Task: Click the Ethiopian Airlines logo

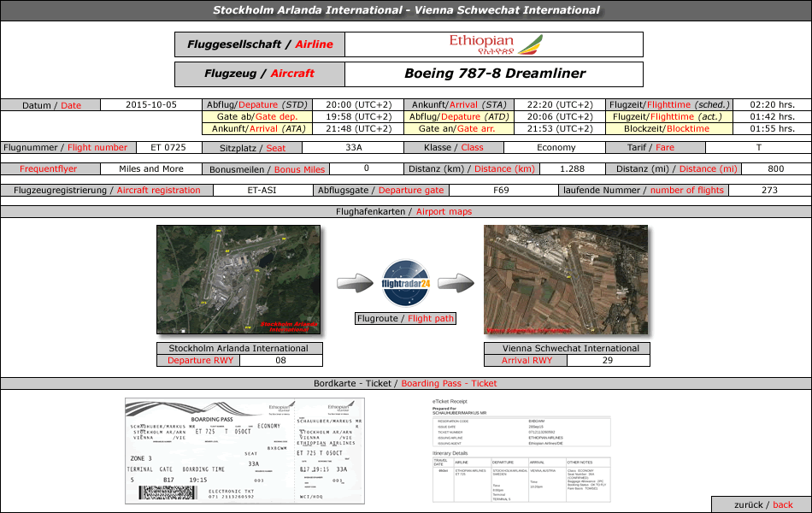Action: click(x=496, y=44)
